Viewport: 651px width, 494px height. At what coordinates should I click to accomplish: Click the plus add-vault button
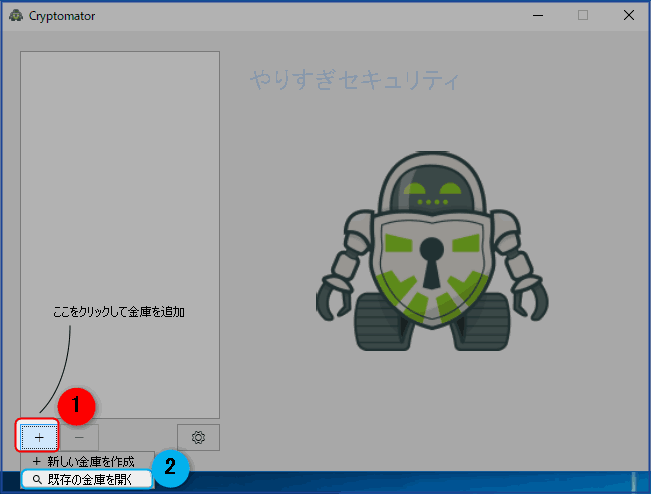coord(39,437)
